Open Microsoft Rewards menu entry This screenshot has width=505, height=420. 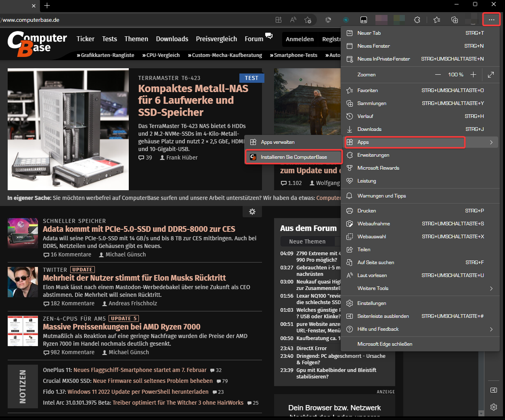(x=420, y=168)
